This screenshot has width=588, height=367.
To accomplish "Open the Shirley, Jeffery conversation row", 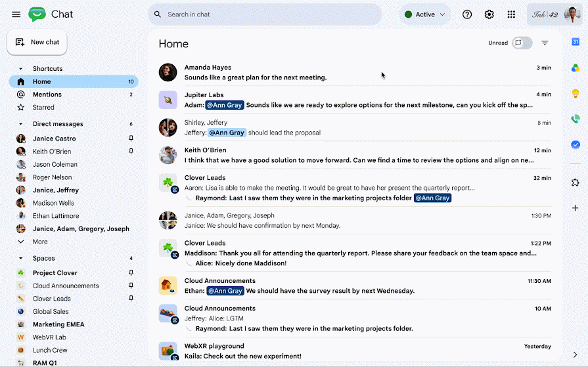I will pos(355,127).
